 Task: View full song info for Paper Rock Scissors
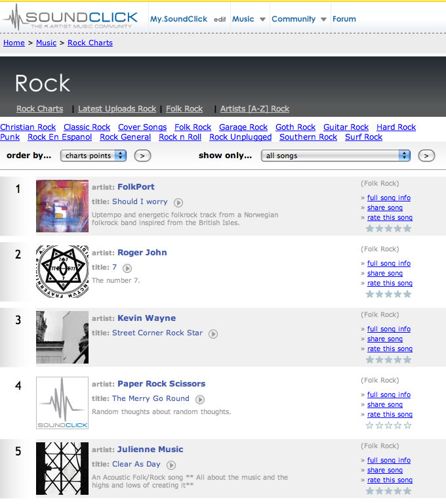coord(389,394)
